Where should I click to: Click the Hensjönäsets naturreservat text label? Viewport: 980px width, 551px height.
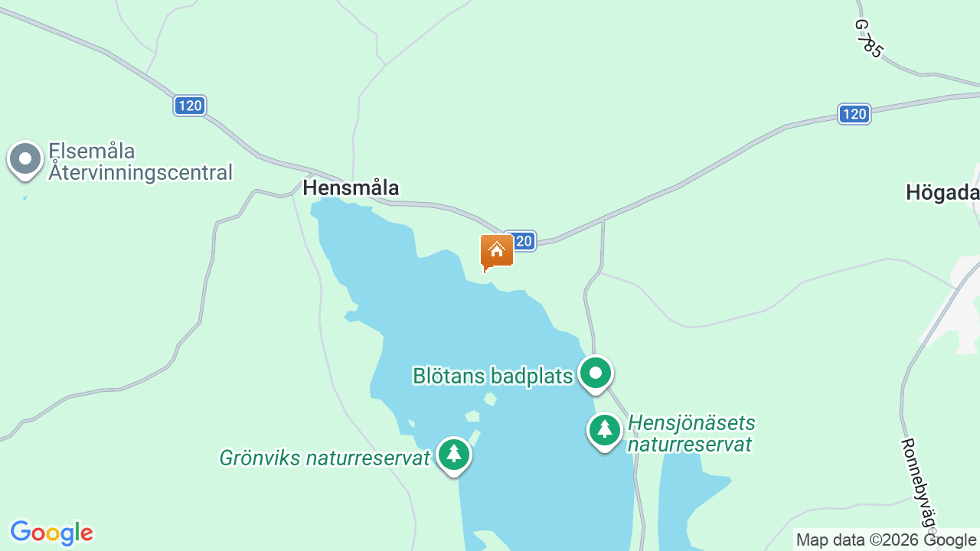click(691, 433)
